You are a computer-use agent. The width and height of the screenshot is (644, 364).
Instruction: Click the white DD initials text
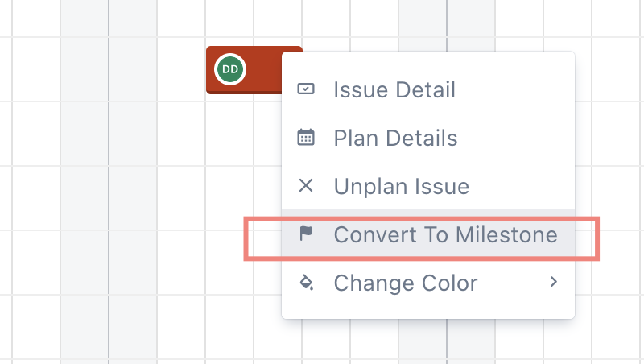(230, 69)
